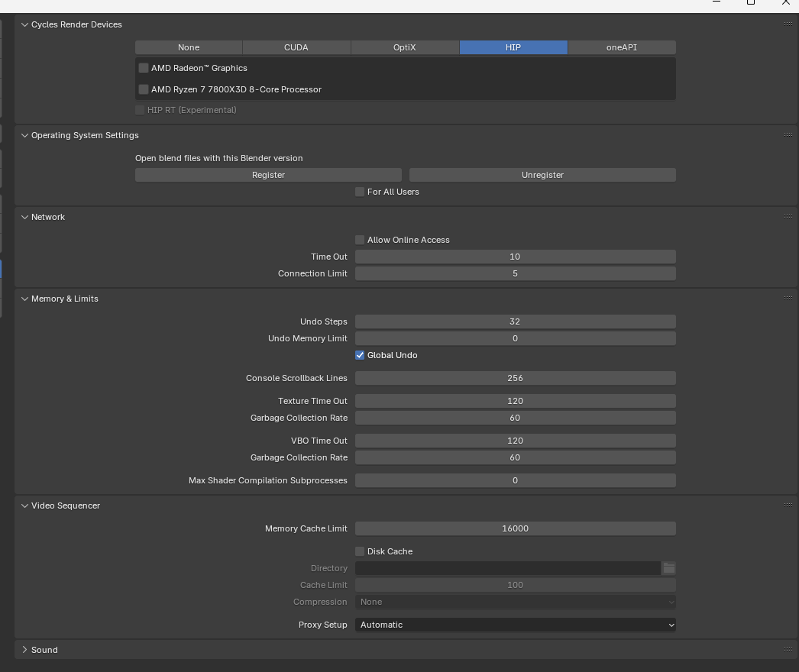Viewport: 799px width, 672px height.
Task: Enable Allow Online Access checkbox
Action: point(360,240)
